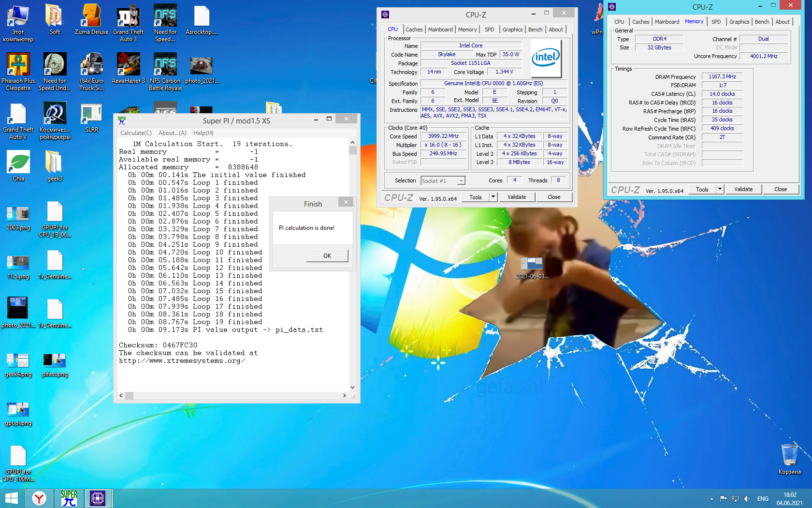
Task: Click Tools button in CPU-Z Memory window
Action: click(x=702, y=189)
